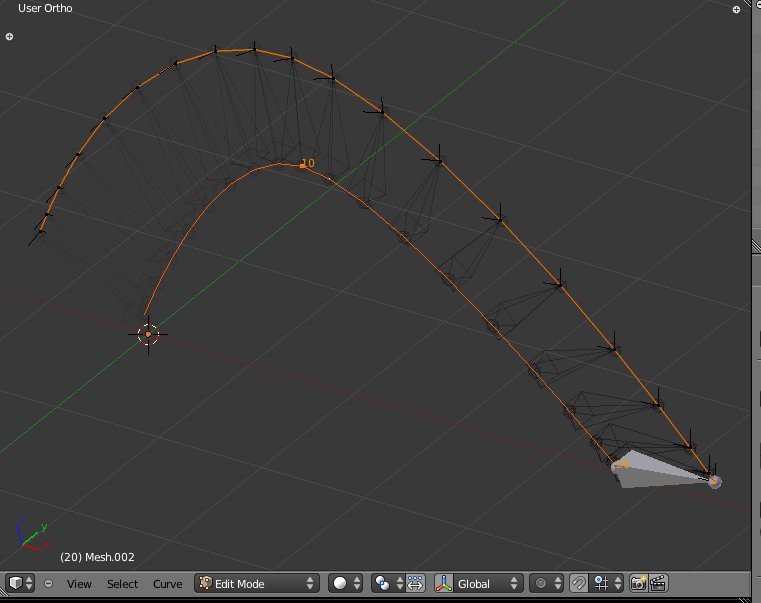This screenshot has height=603, width=761.
Task: Click the XYZ axis orientation gizmo
Action: 32,534
